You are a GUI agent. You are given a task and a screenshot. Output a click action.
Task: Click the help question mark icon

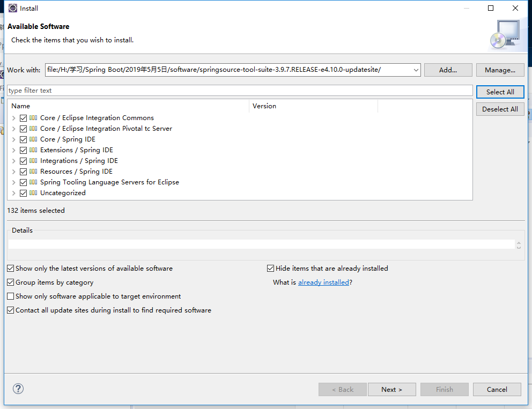pyautogui.click(x=18, y=389)
